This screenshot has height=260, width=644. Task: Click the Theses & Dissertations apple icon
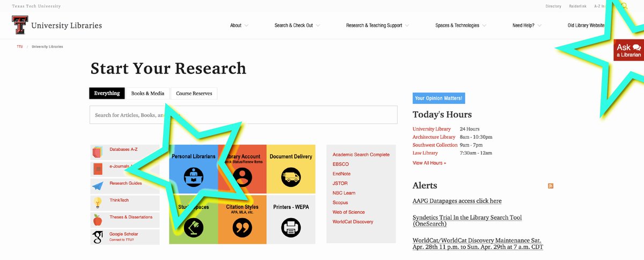pos(97,220)
